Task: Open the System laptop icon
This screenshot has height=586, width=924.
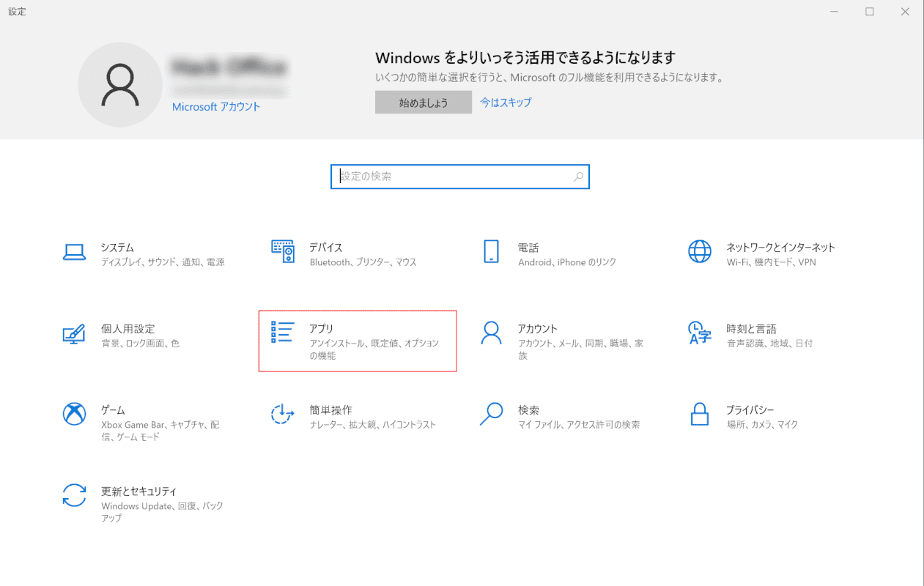Action: click(74, 252)
